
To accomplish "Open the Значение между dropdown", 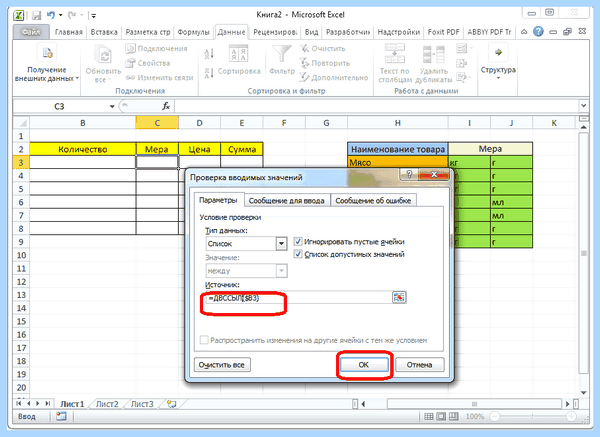I will pos(281,271).
